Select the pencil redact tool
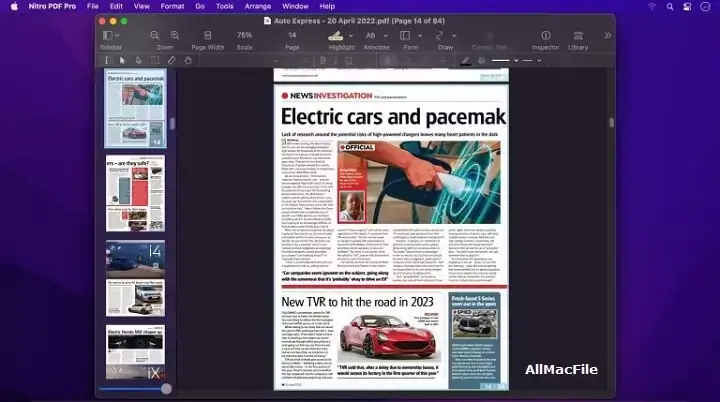Screen dimensions: 720x402 [x=171, y=60]
